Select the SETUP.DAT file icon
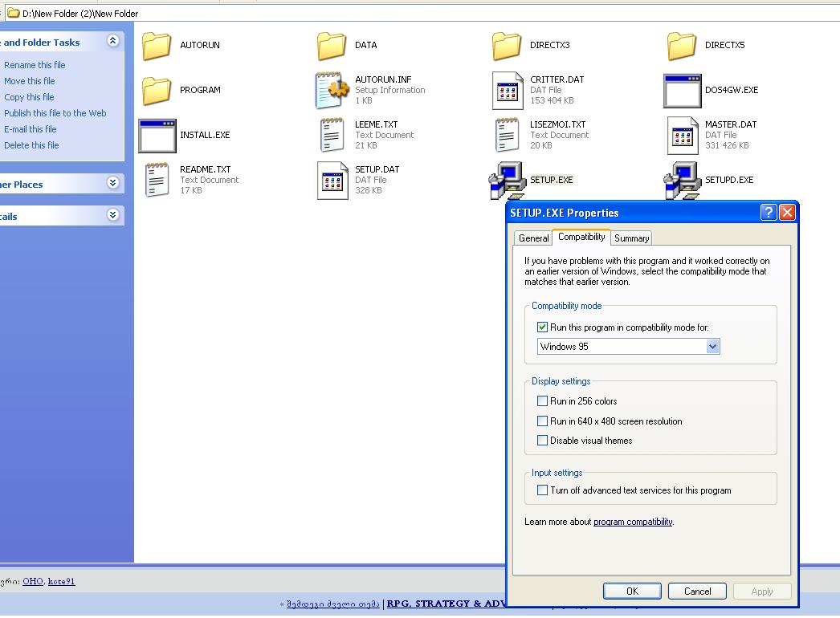 click(332, 181)
